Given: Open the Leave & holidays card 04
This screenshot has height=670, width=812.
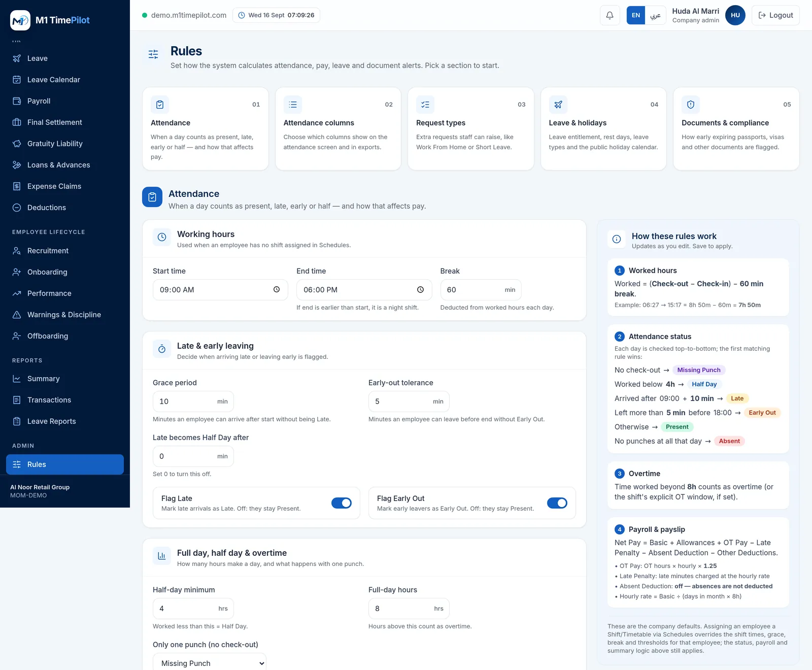Looking at the screenshot, I should 603,128.
